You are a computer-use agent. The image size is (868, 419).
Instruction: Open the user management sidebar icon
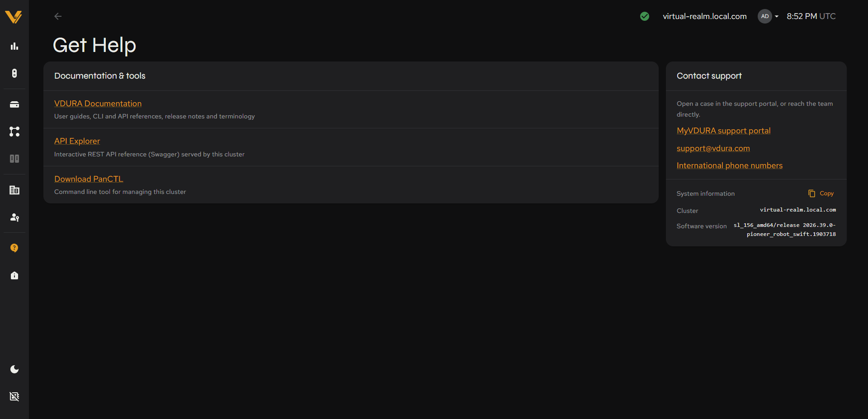[14, 217]
